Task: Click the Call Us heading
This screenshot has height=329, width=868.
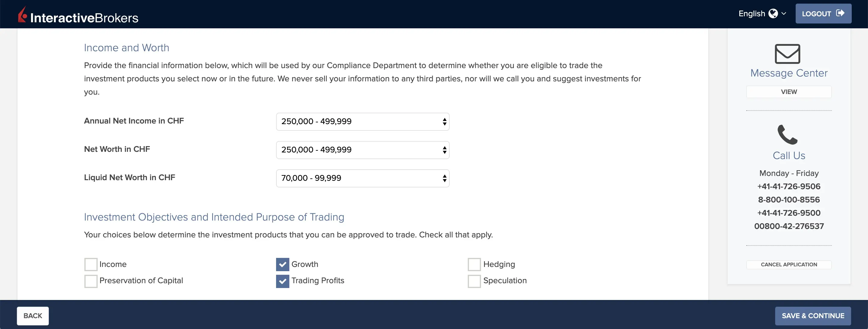Action: coord(788,155)
